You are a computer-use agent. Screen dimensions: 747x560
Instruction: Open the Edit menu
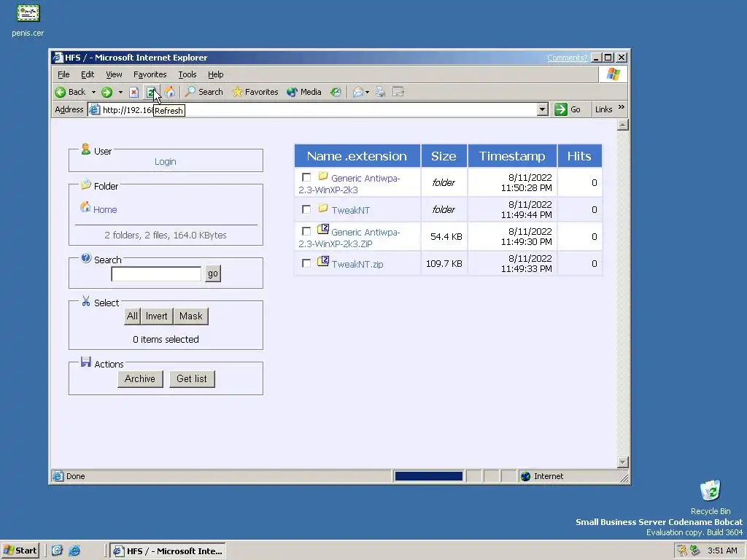[x=88, y=74]
